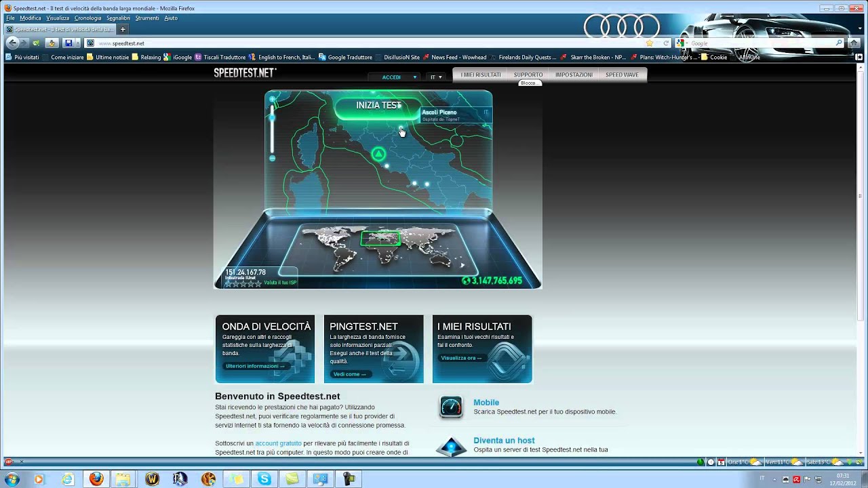Open a new tab with the plus button
868x488 pixels.
[x=123, y=29]
